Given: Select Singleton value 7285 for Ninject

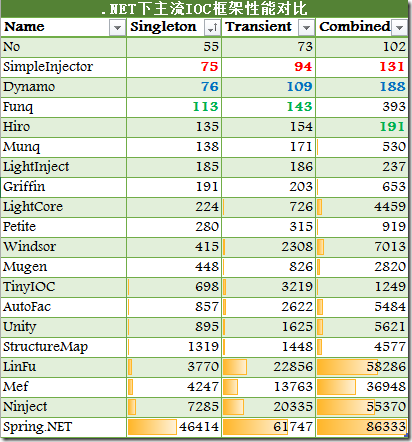Looking at the screenshot, I should pyautogui.click(x=203, y=407).
